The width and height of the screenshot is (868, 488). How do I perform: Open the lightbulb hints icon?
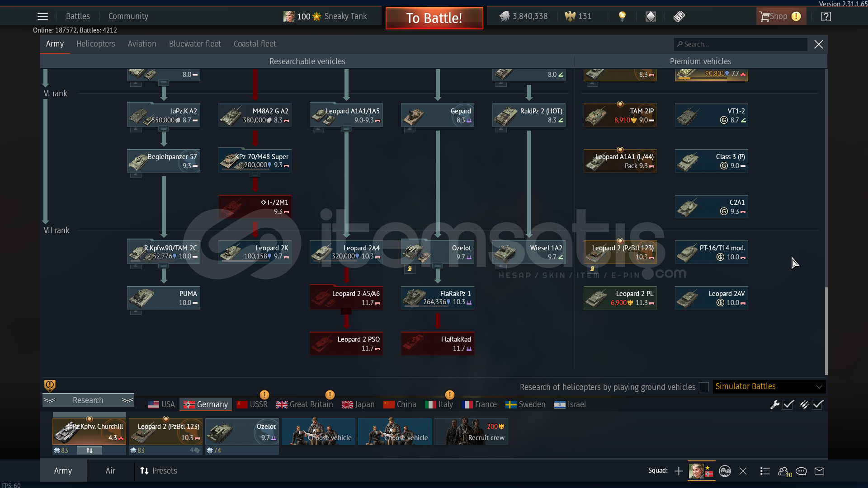(622, 16)
